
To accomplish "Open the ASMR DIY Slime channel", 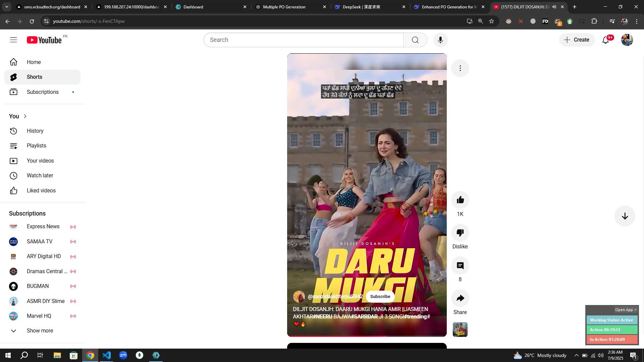I will [x=43, y=301].
